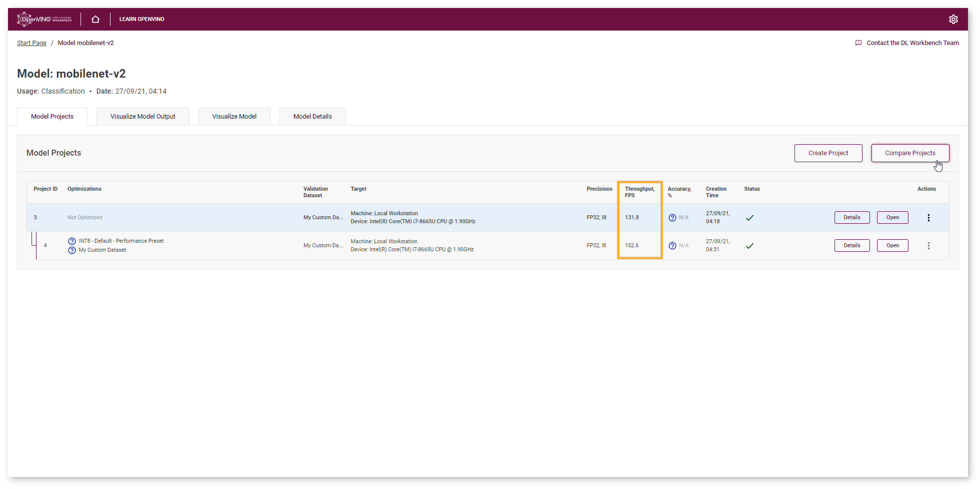
Task: Go to home via house icon
Action: click(95, 19)
